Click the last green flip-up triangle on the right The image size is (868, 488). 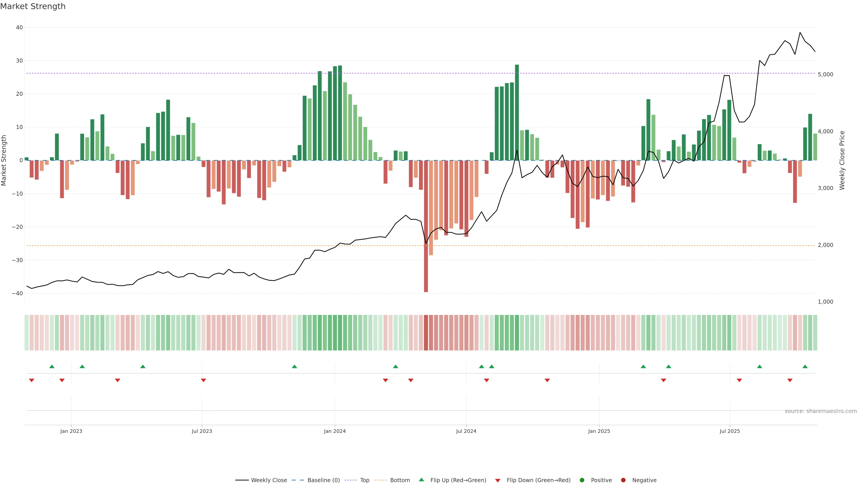tap(805, 366)
